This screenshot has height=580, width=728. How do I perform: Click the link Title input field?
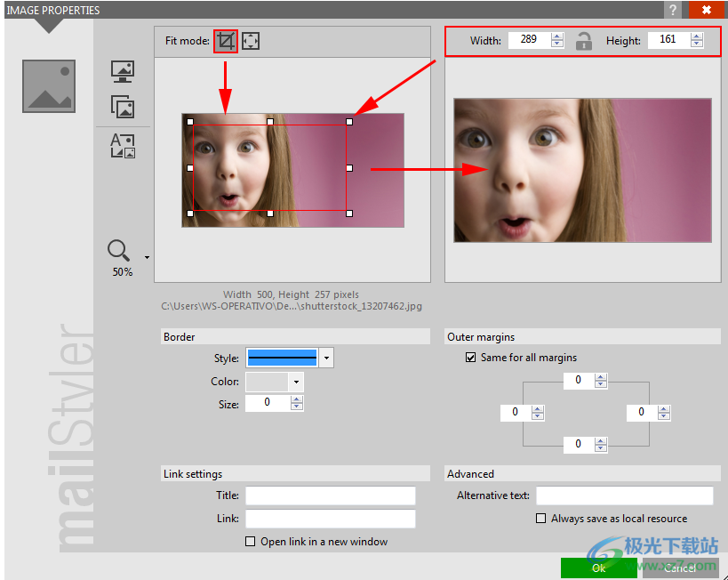pos(330,495)
